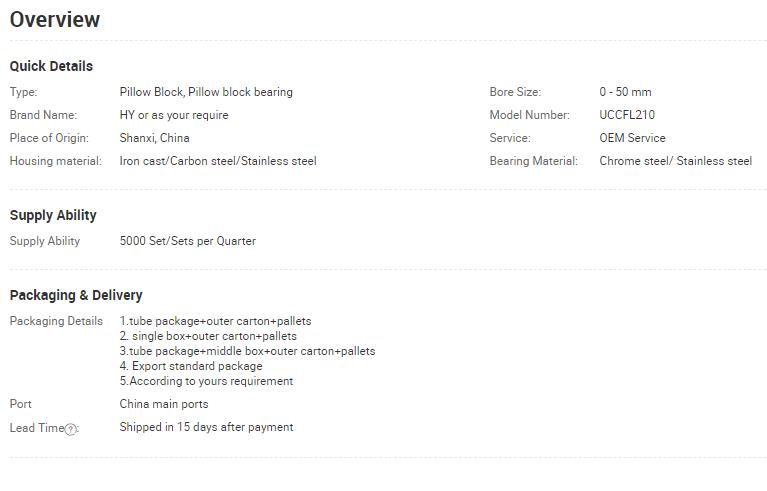Click 5000 Set/Sets per Quarter text
This screenshot has height=491, width=767.
188,241
